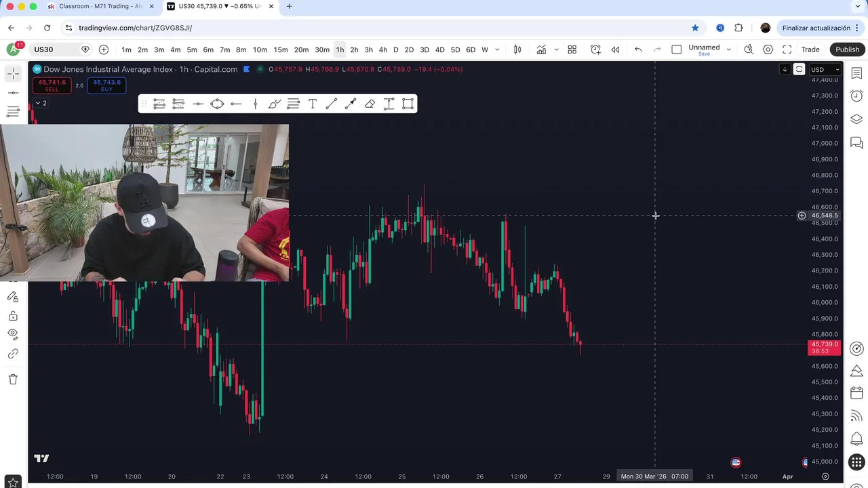Toggle lock all drawings padlock
Screen dimensions: 868x488
(13, 316)
